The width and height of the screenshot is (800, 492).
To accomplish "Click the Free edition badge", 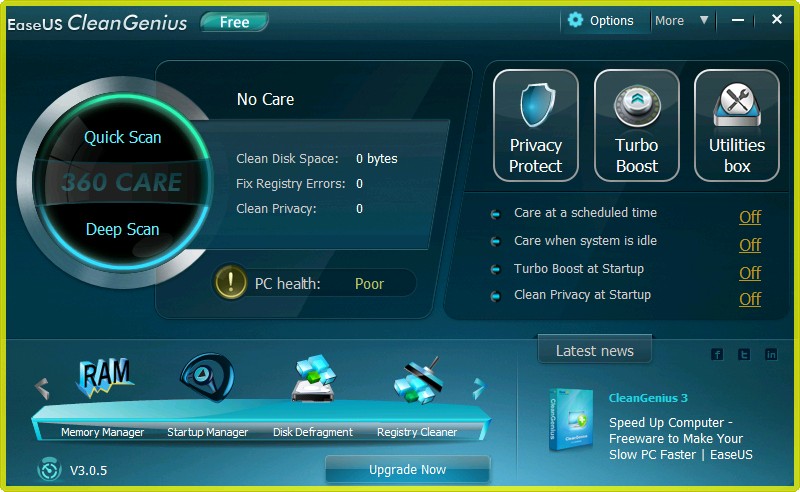I will [234, 22].
